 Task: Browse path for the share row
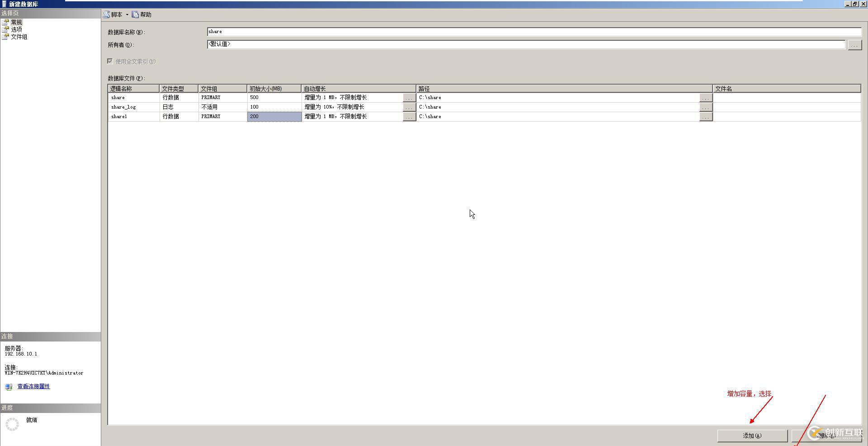point(706,98)
